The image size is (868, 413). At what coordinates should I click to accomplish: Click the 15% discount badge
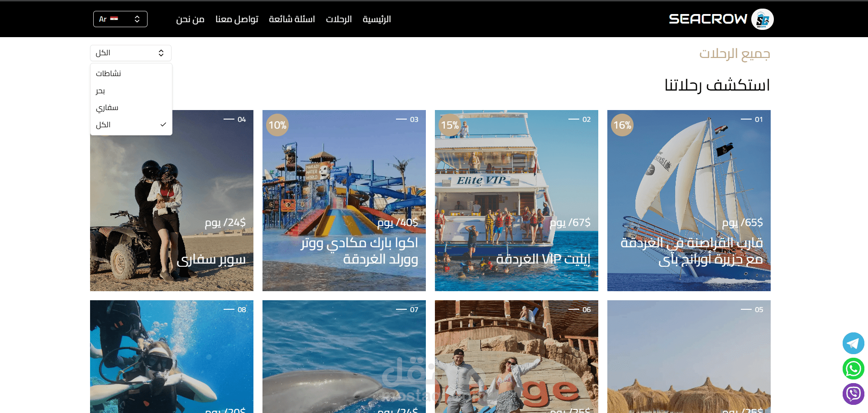(450, 125)
